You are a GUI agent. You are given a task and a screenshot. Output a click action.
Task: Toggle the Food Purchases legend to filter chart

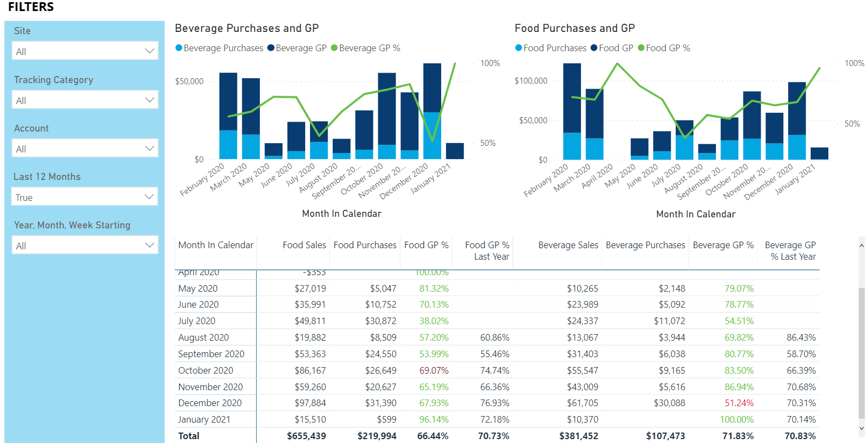[x=551, y=48]
